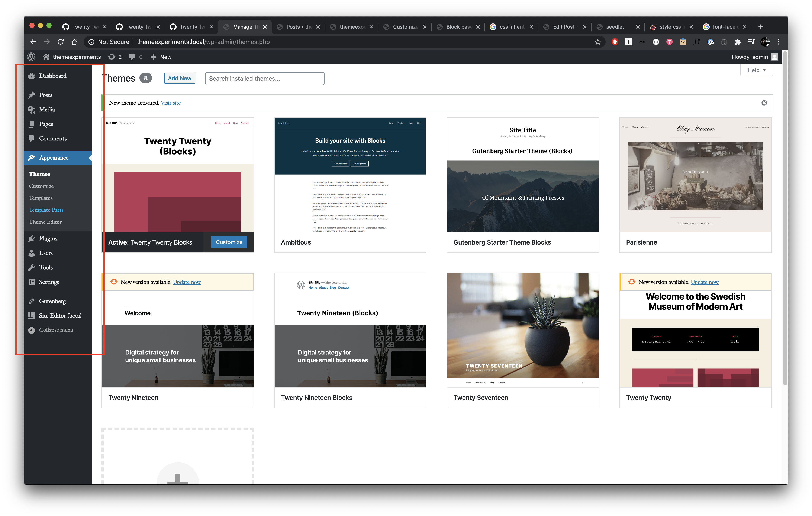Open the Dashboard menu
This screenshot has height=516, width=812.
point(58,76)
